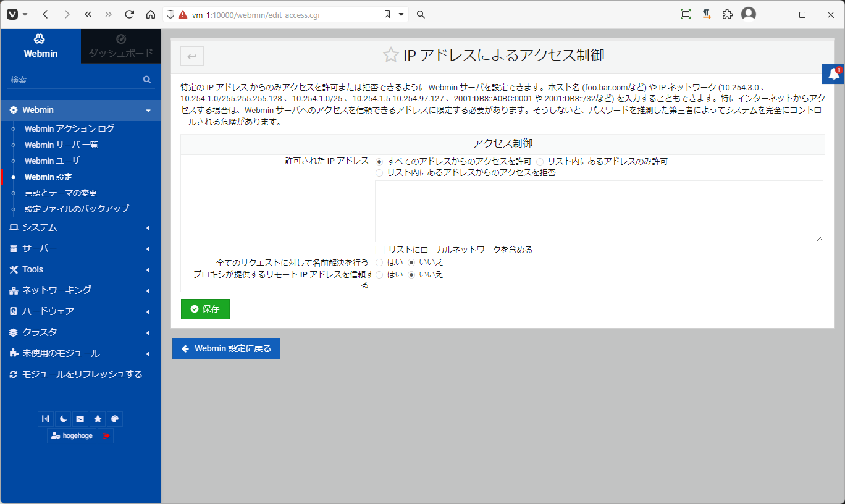This screenshot has height=504, width=845.
Task: Select はい for 名前解決を行う
Action: [x=379, y=262]
